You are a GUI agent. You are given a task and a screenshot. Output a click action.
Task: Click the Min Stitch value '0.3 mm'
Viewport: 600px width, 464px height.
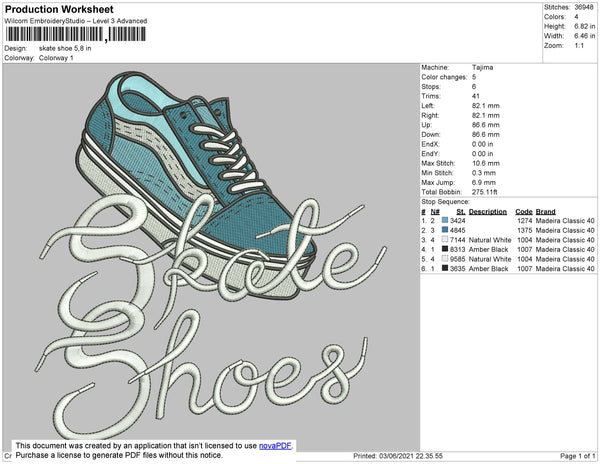(484, 173)
